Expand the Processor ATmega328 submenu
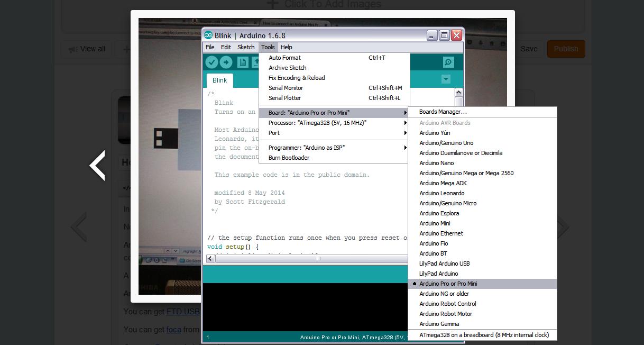Image resolution: width=644 pixels, height=345 pixels. click(x=334, y=123)
